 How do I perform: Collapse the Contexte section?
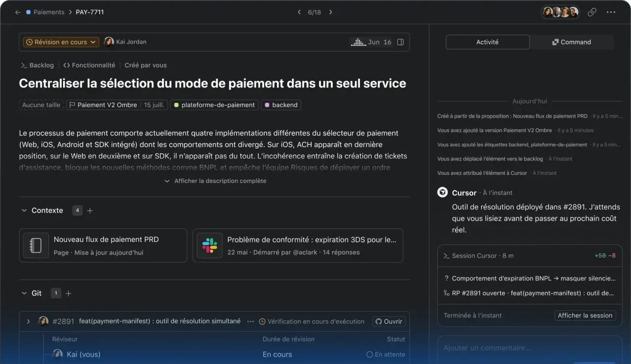[24, 210]
